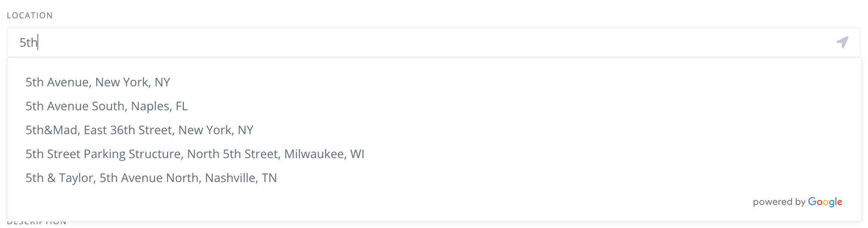Click the current location arrow icon

click(843, 42)
